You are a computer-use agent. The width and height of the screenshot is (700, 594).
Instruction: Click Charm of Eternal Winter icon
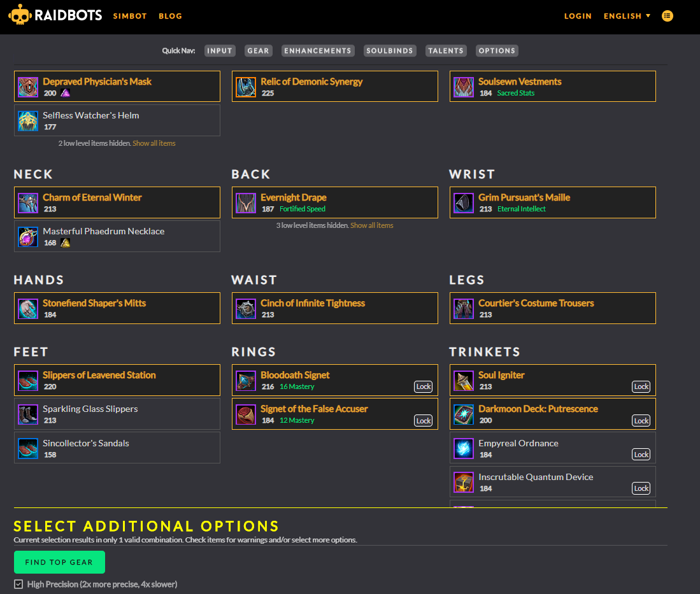[x=27, y=203]
